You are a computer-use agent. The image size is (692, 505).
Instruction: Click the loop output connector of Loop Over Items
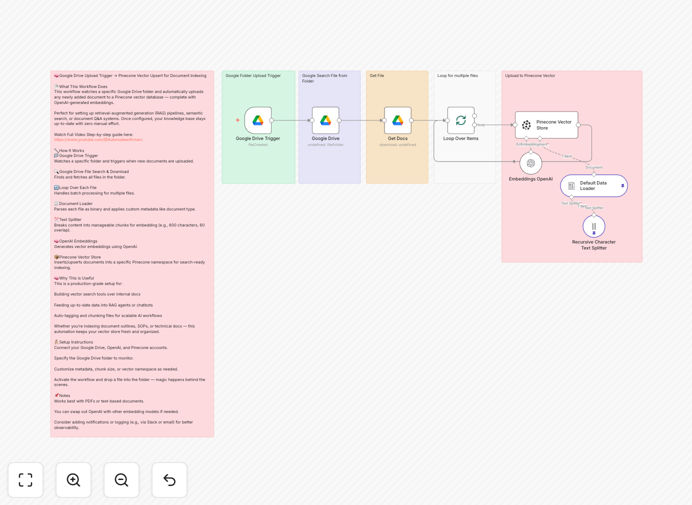click(x=474, y=125)
